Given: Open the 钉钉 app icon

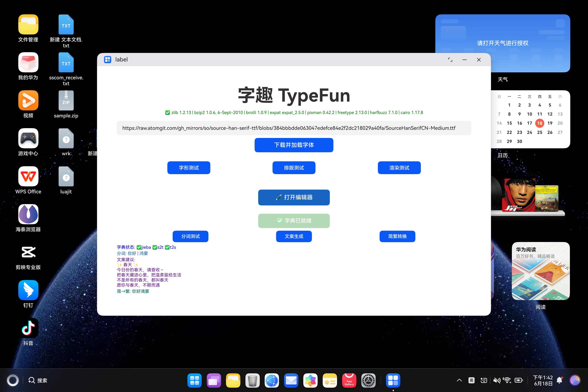Looking at the screenshot, I should (x=28, y=290).
